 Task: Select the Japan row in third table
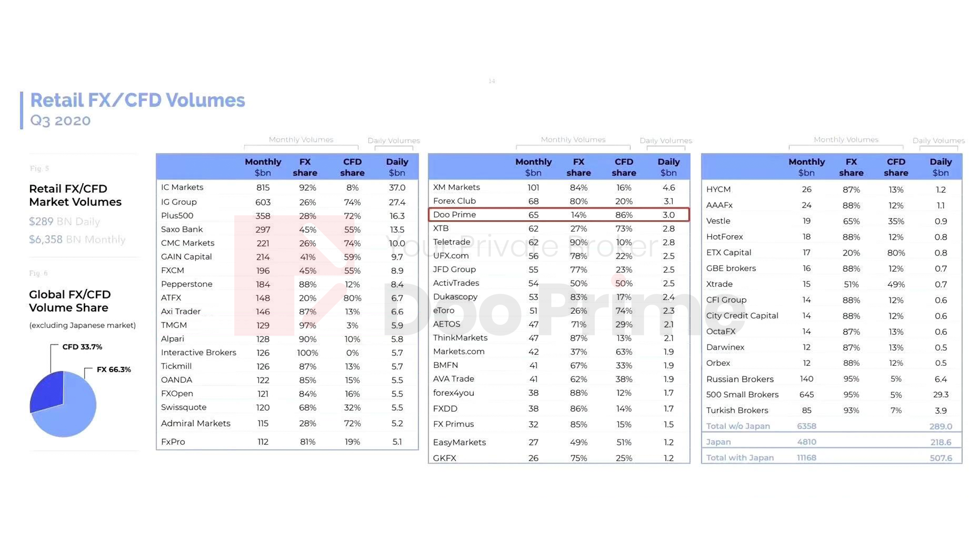pyautogui.click(x=831, y=442)
